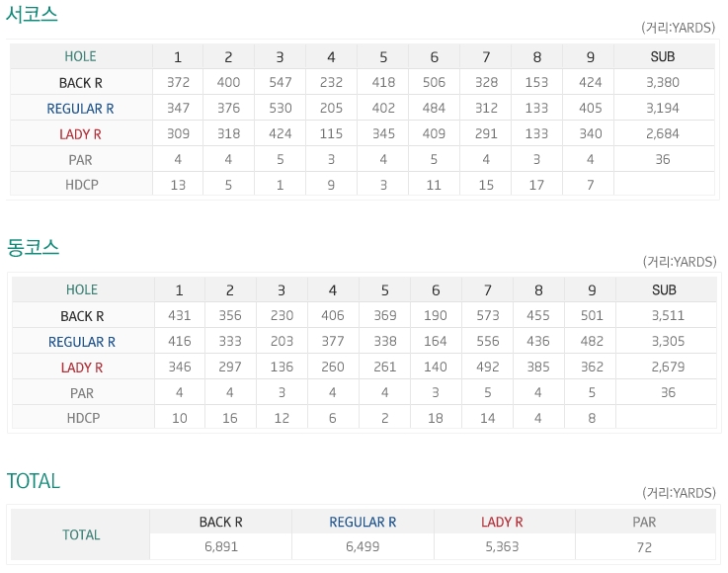728x573 pixels.
Task: Click the 서코스 section heading
Action: 32,14
